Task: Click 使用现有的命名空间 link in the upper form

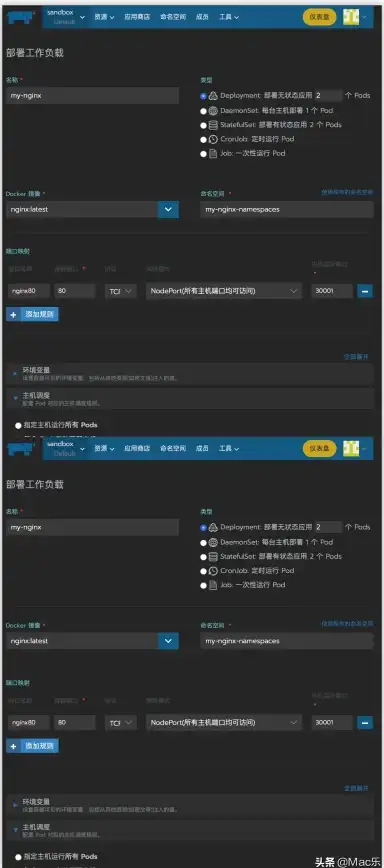Action: click(x=347, y=192)
